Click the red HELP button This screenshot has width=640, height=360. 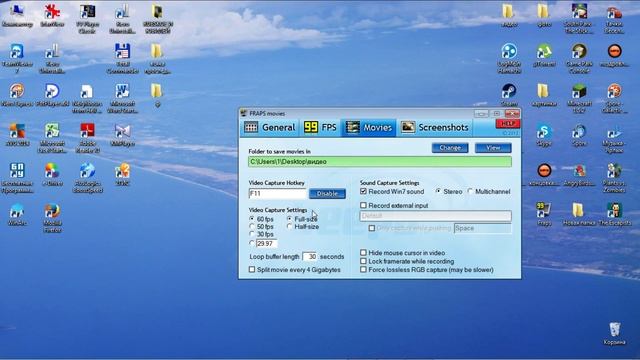(x=507, y=123)
